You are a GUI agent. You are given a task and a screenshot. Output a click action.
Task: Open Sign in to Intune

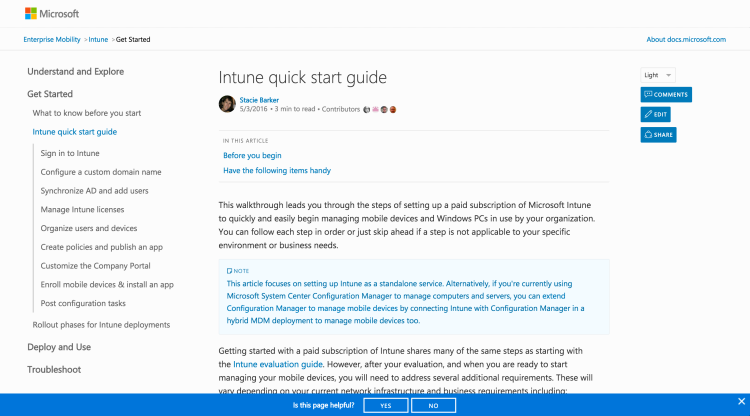(x=70, y=153)
